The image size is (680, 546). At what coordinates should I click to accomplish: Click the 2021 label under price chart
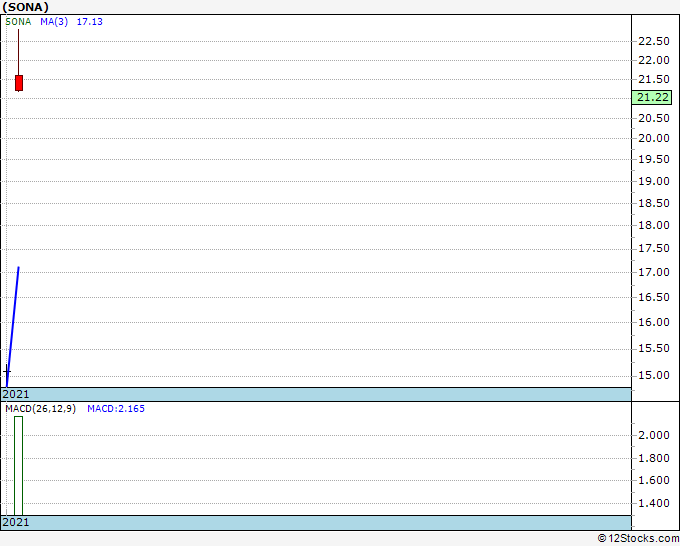[x=16, y=394]
